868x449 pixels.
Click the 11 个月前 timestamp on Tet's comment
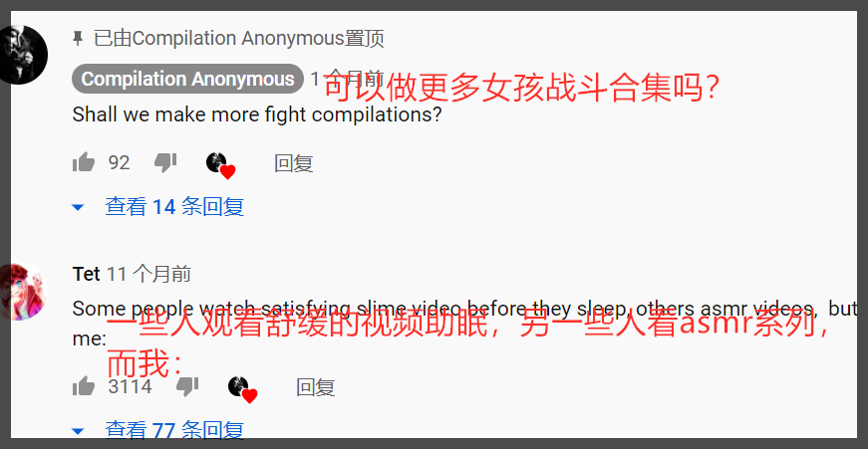148,274
